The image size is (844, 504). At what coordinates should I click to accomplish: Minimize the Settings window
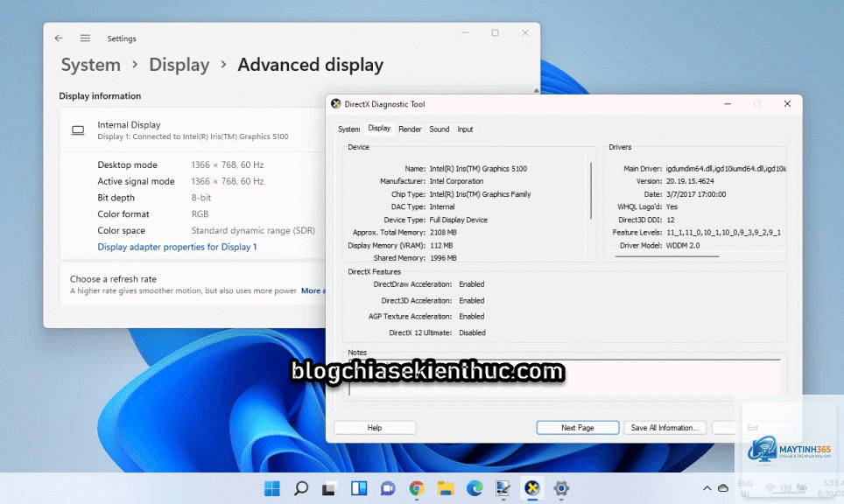465,32
